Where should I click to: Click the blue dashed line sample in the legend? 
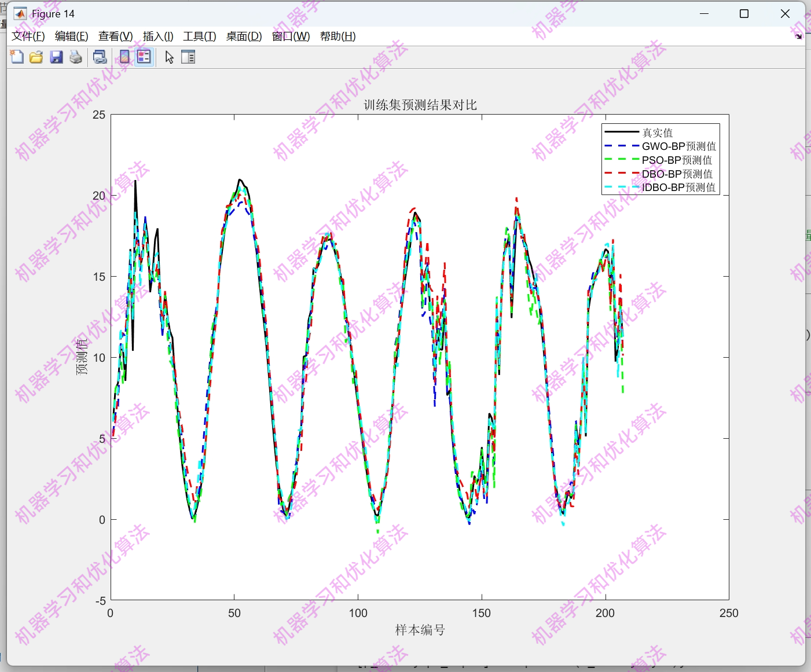(x=622, y=146)
